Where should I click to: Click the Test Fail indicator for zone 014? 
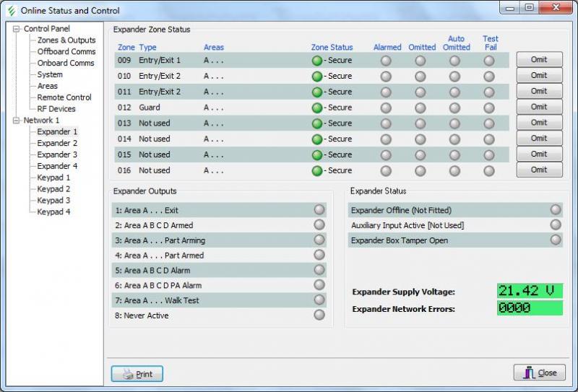pyautogui.click(x=489, y=139)
